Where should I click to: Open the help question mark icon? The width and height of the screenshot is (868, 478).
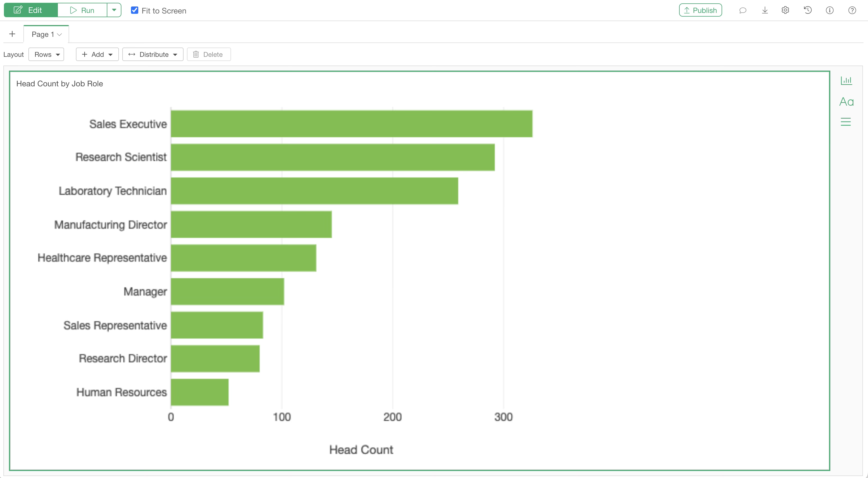[852, 10]
